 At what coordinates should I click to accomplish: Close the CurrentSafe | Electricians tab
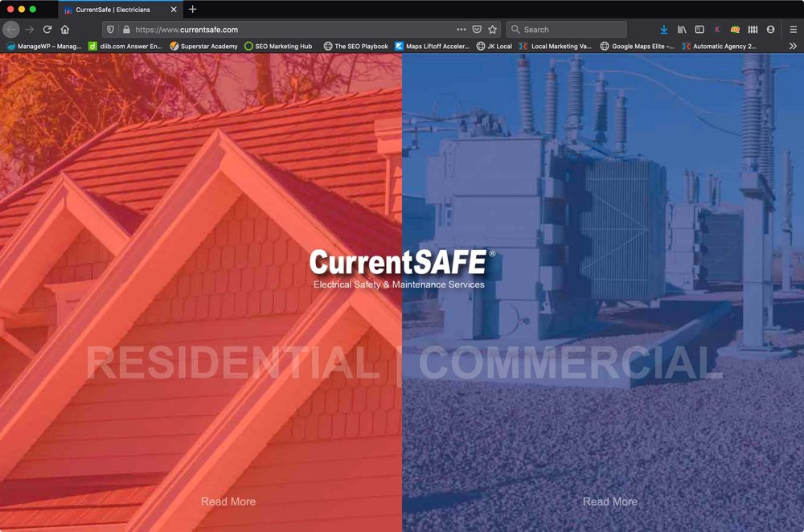tap(174, 9)
